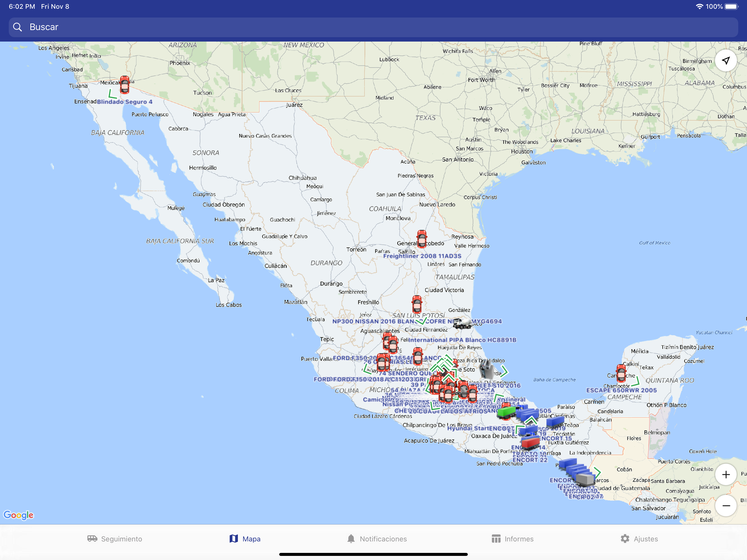
Task: Click the International PIPA Blanco HC8891B label
Action: coord(462,340)
